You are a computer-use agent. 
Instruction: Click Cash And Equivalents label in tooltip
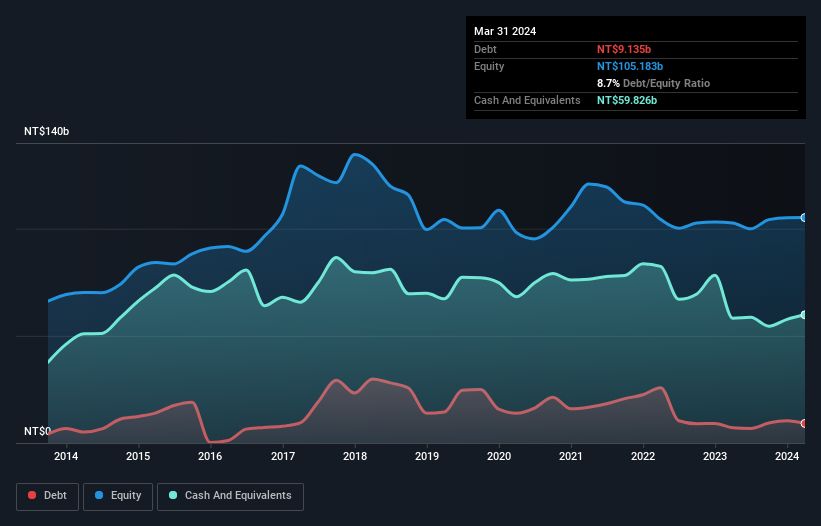point(527,100)
